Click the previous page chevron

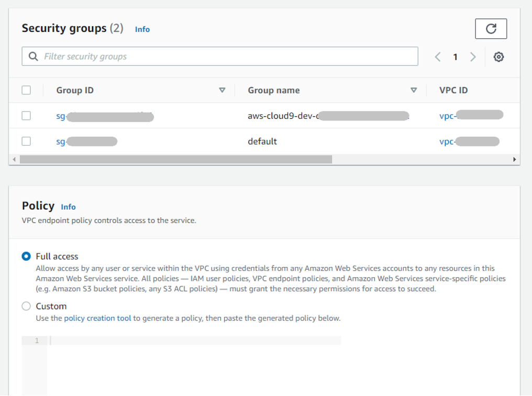tap(438, 57)
